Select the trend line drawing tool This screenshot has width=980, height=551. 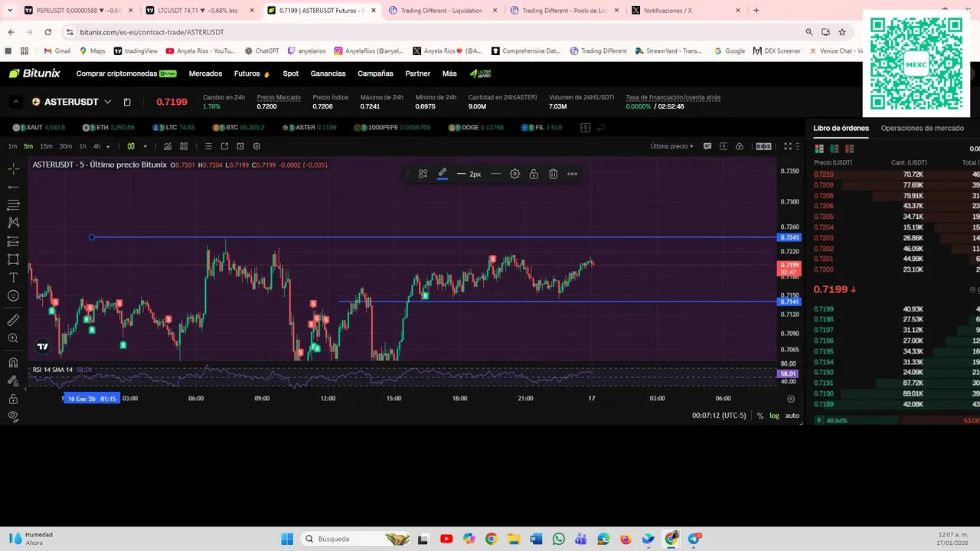(13, 187)
